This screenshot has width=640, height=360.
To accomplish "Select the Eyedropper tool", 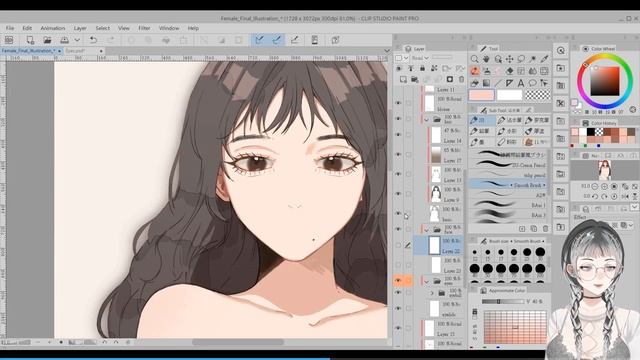I will [x=544, y=59].
